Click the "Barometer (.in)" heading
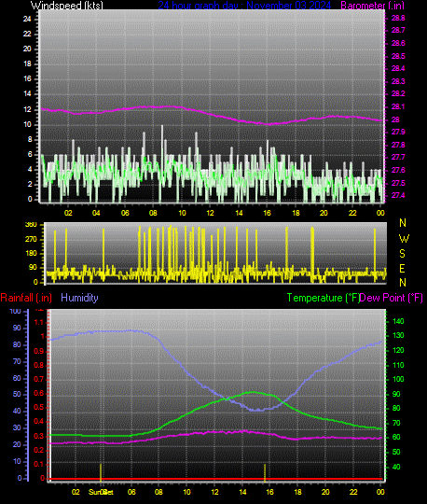Viewport: 427px width, 504px height. [x=372, y=6]
